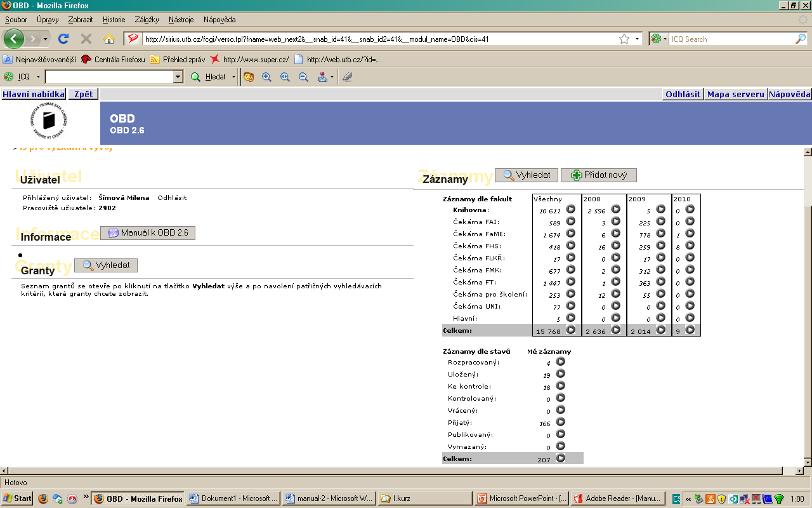Show Čekárna FHS records for 2008
Image resolution: width=812 pixels, height=508 pixels.
point(615,245)
